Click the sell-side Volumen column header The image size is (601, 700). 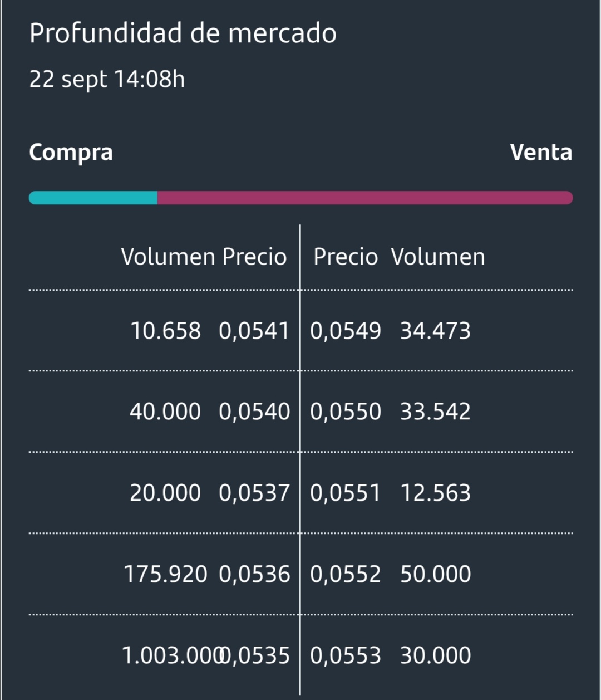(438, 257)
